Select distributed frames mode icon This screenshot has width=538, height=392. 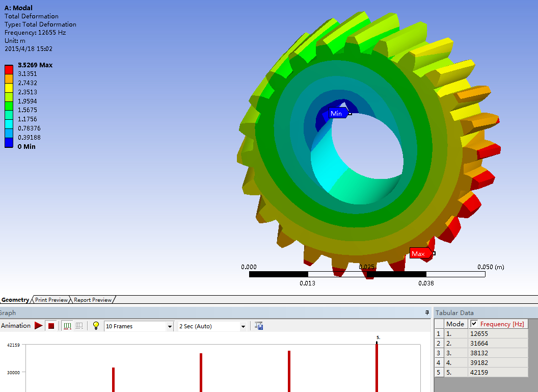pyautogui.click(x=68, y=326)
